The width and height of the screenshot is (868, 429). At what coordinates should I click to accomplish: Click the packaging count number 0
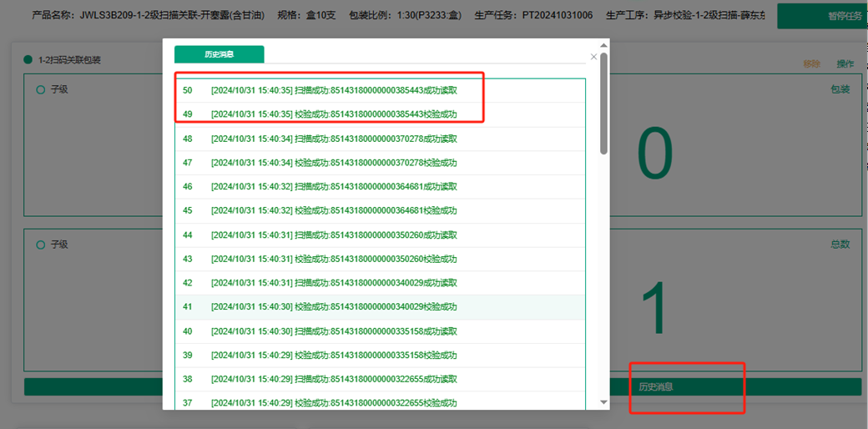pos(655,154)
